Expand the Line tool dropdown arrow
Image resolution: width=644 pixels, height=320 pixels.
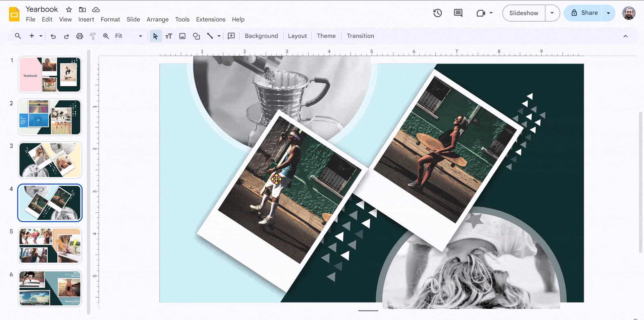219,36
